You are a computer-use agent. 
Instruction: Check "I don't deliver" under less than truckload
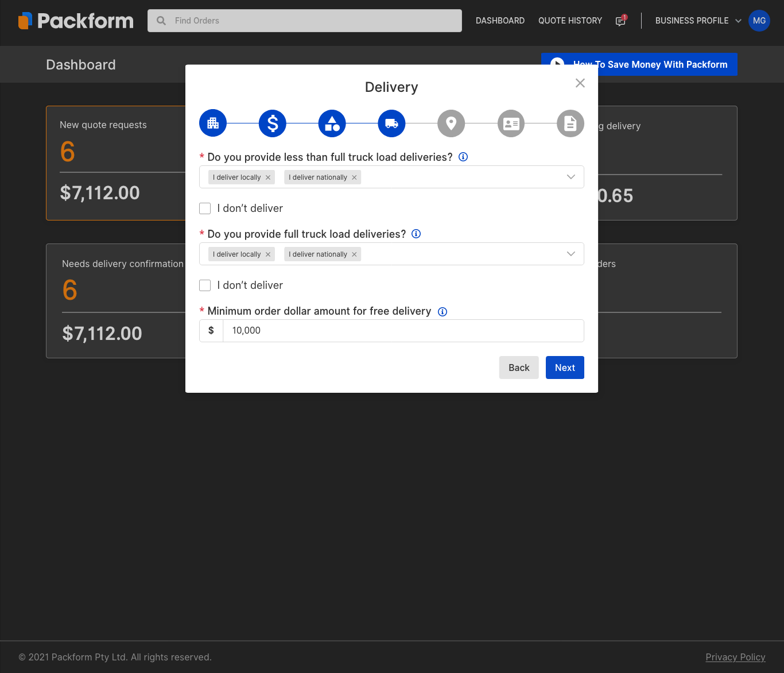[x=205, y=208]
